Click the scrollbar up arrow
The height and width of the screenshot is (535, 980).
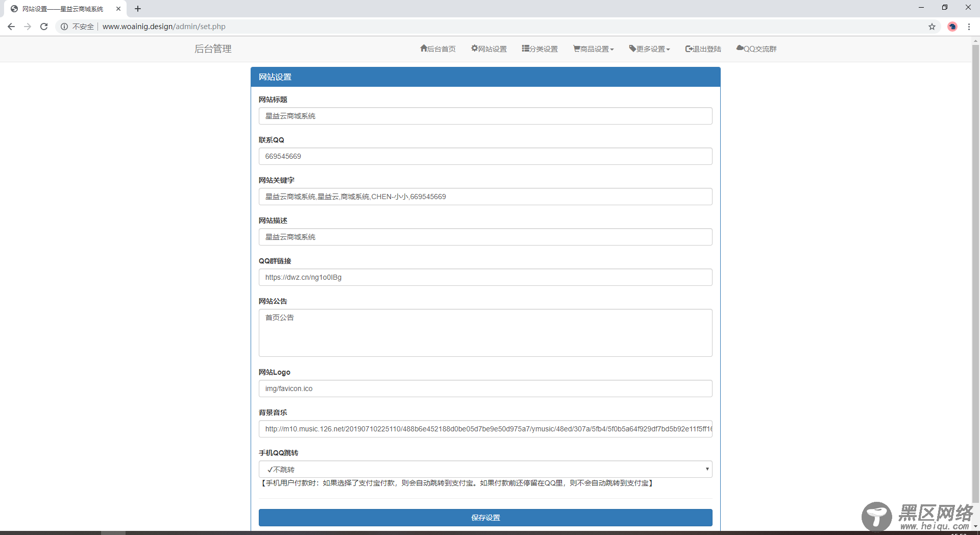pos(975,40)
